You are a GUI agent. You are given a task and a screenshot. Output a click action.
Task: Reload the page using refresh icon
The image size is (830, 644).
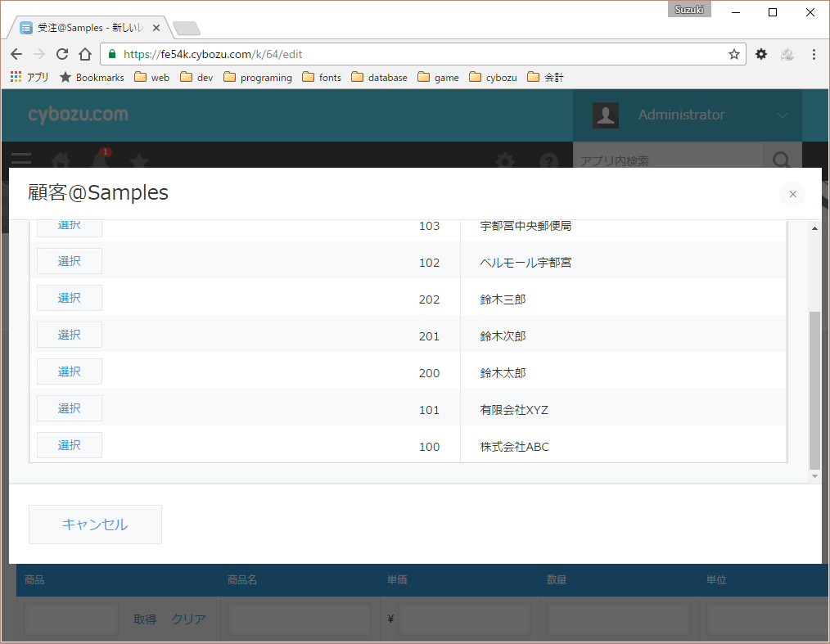pos(61,54)
